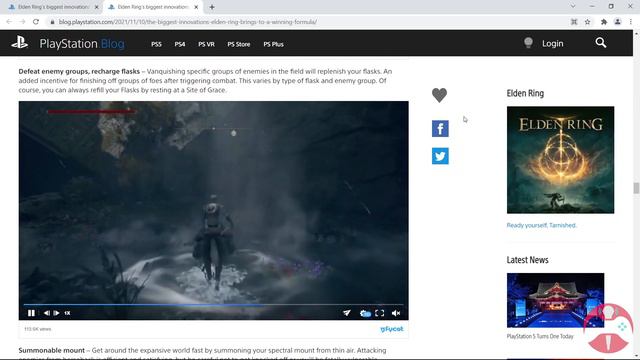Reload the current page

pos(36,22)
